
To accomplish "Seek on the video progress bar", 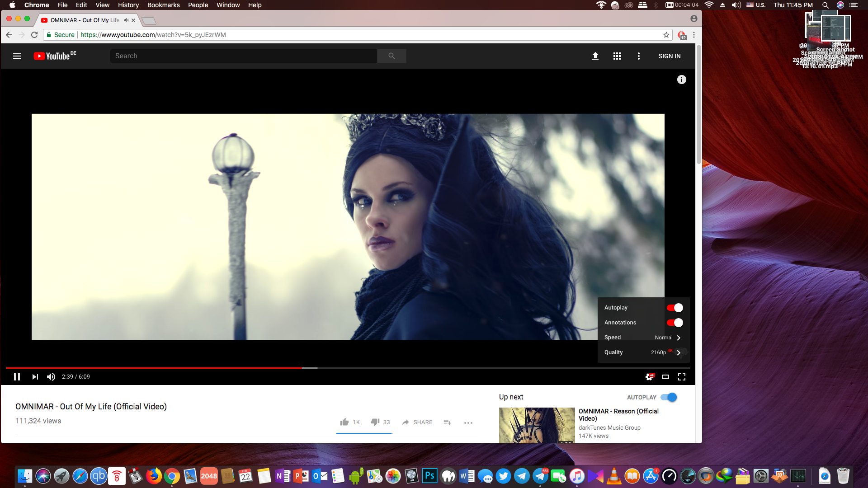I will 348,368.
